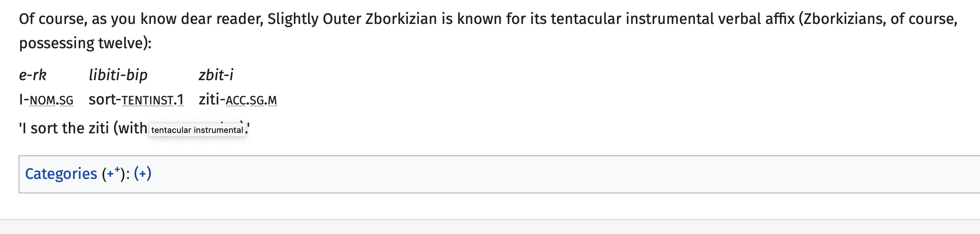Click the gloss word 'ziti-'
Screen dimensions: 980x234
[212, 100]
